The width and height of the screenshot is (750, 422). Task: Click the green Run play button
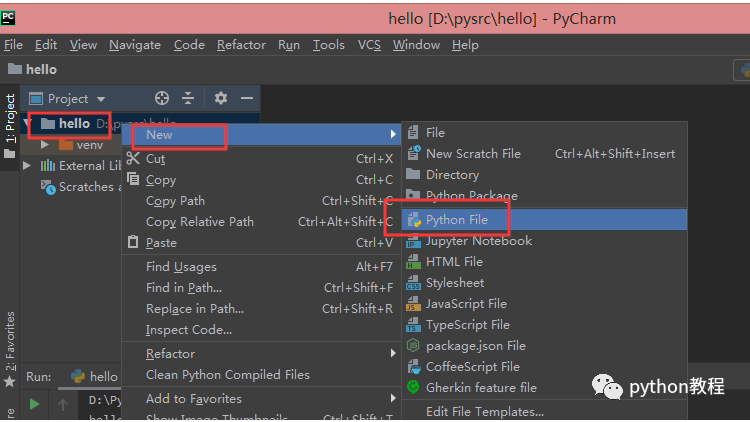34,404
